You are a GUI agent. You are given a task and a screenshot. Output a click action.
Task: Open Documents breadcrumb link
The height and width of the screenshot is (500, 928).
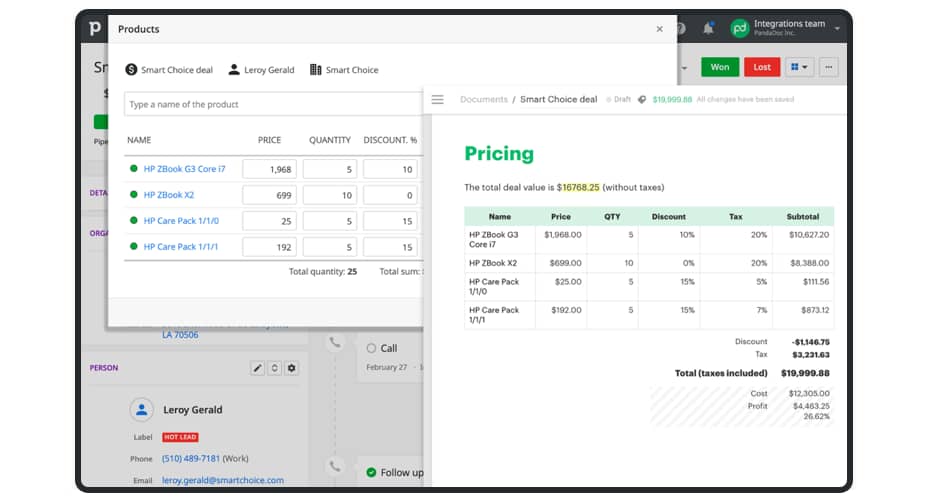point(484,99)
